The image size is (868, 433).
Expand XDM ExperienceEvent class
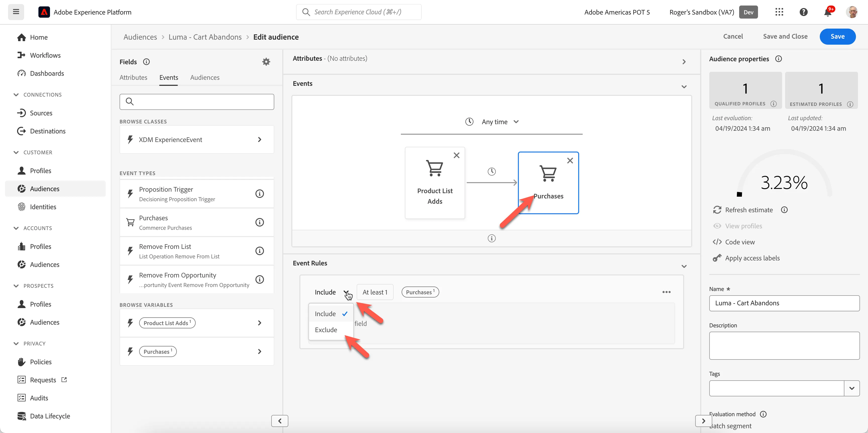[196, 139]
